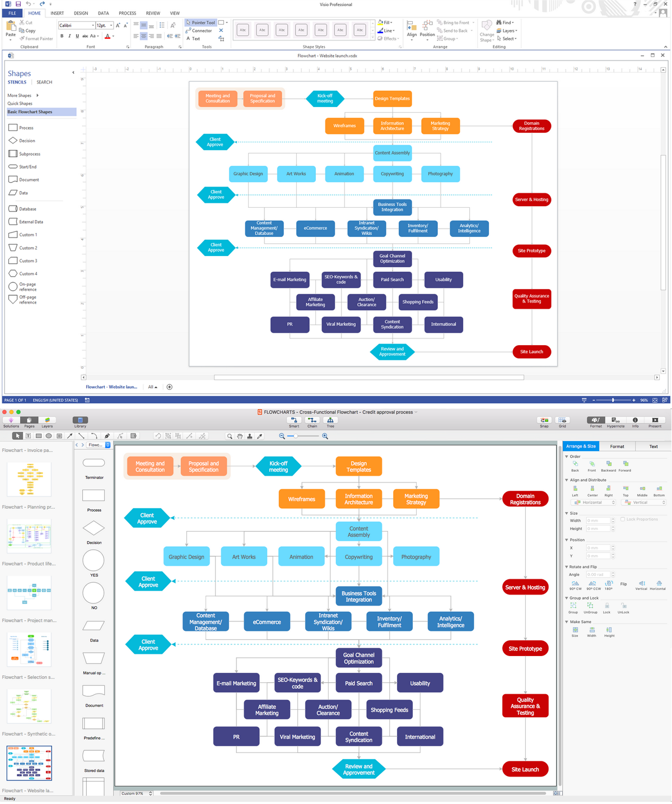Viewport: 672px width, 804px height.
Task: Open the Library panel icon
Action: [x=80, y=420]
